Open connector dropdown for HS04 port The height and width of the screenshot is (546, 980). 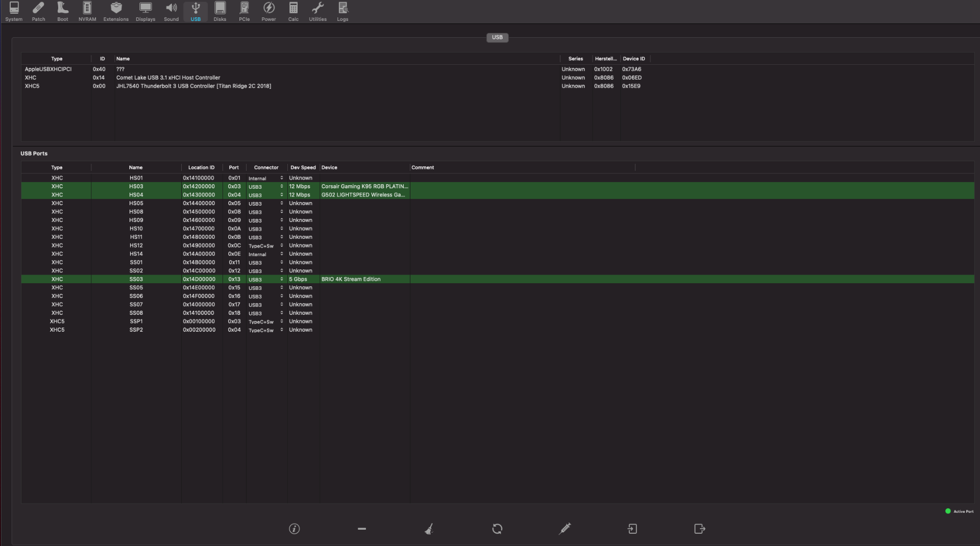coord(265,195)
